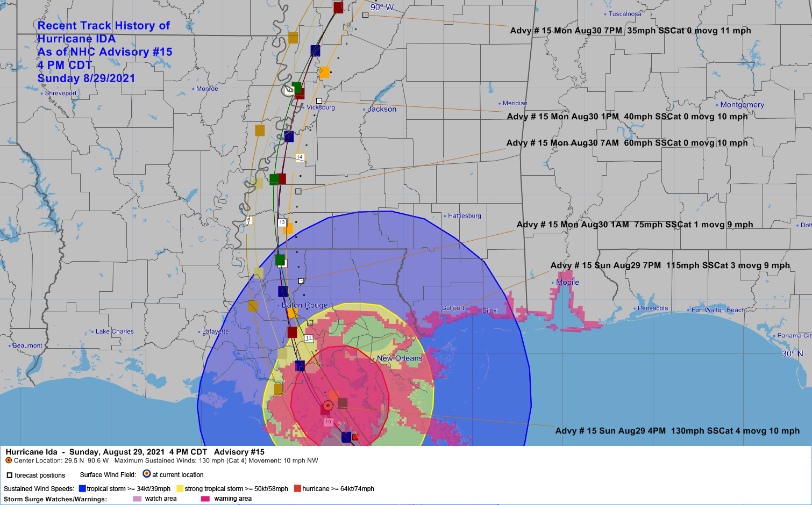
Task: Click the Gulfport city label
Action: coord(453,308)
